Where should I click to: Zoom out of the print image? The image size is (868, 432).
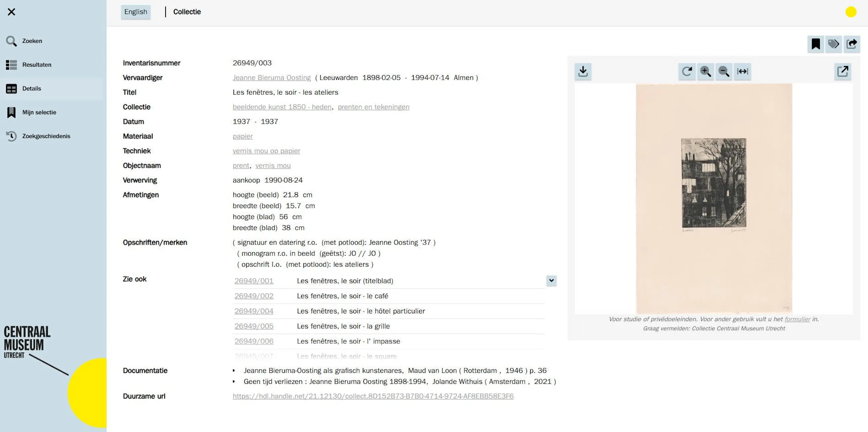click(x=724, y=71)
